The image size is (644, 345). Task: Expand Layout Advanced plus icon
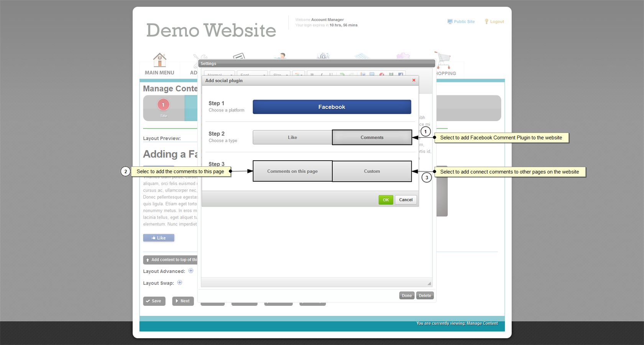pos(191,271)
